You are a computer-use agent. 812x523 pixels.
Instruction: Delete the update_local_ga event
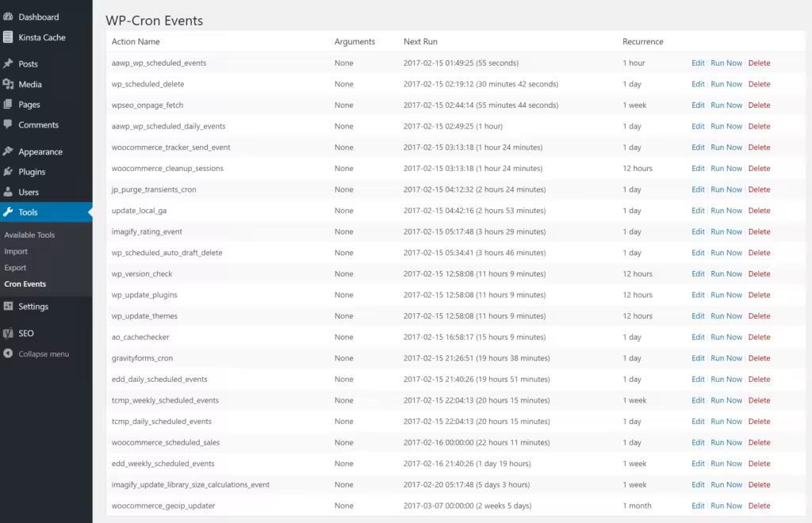pyautogui.click(x=759, y=211)
